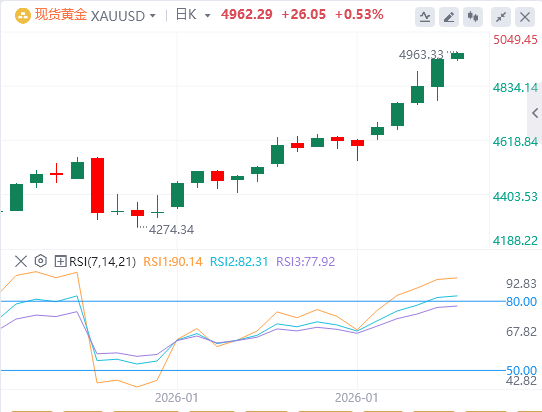Click the RSI 80.00 level line label
Screen dimensions: 542x412
[521, 302]
